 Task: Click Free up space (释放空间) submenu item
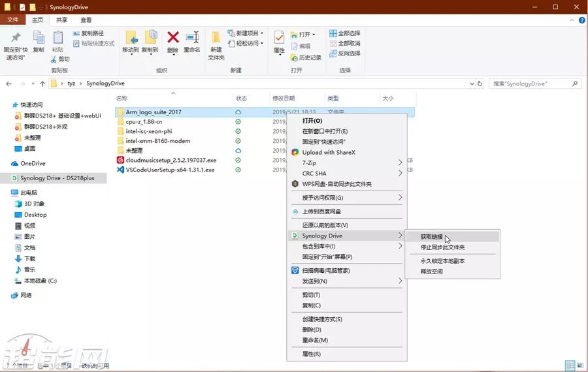point(453,271)
